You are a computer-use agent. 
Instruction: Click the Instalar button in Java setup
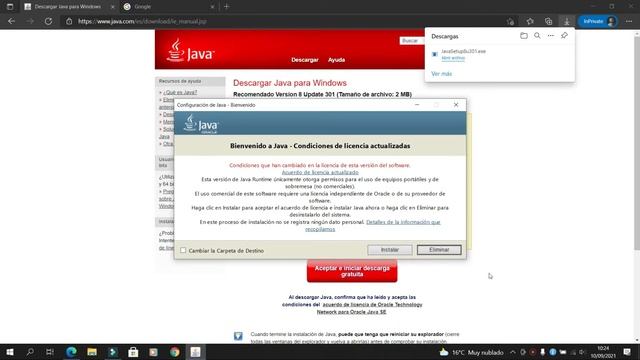(389, 250)
